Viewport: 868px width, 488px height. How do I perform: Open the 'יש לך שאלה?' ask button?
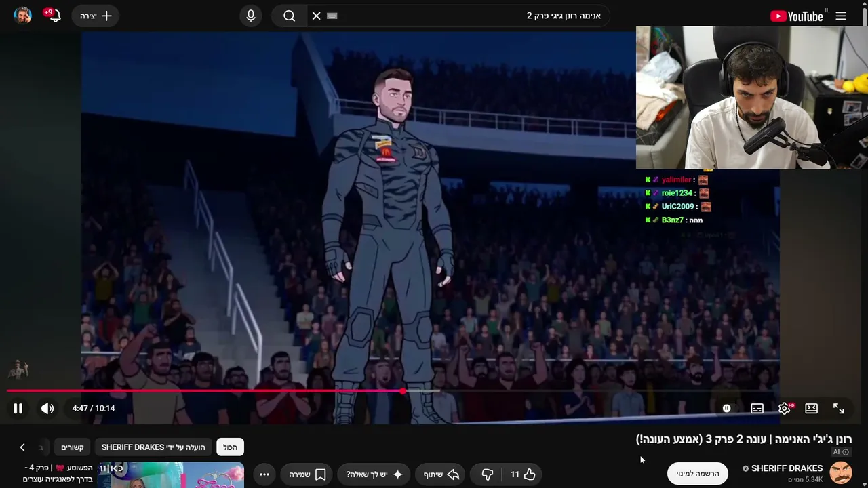pyautogui.click(x=375, y=474)
